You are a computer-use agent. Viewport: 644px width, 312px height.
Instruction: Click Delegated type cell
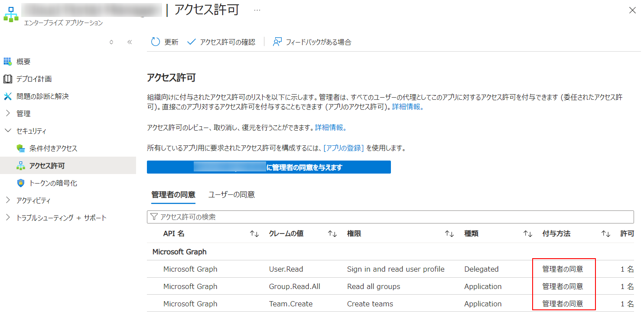point(481,269)
